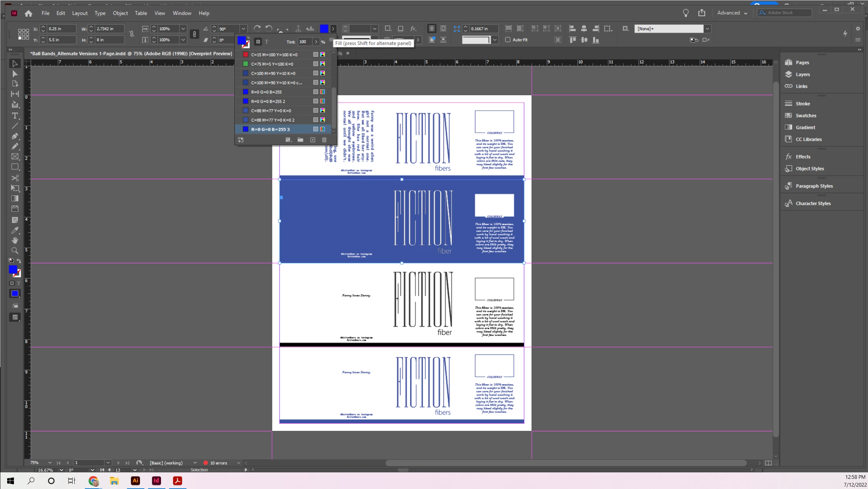Viewport: 868px width, 489px height.
Task: Enable the Auto-Fit checkbox
Action: point(508,40)
